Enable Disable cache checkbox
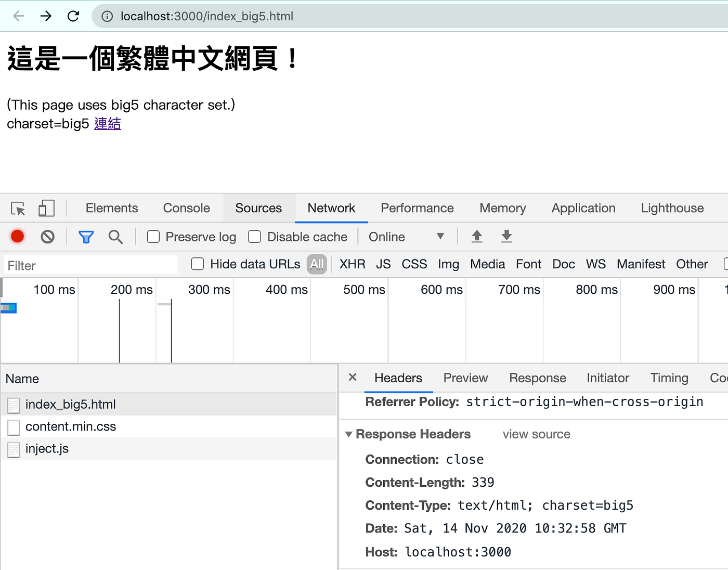The height and width of the screenshot is (570, 728). [x=254, y=237]
